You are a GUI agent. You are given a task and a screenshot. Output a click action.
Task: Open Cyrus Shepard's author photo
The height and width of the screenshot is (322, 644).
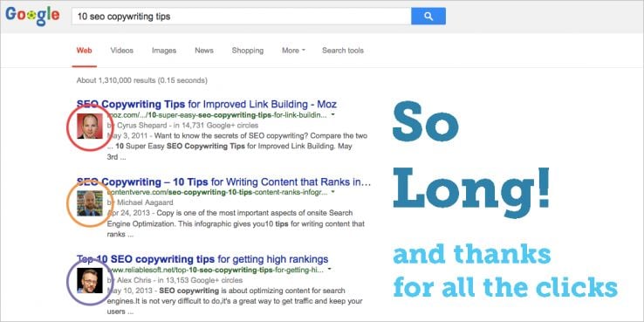click(90, 126)
